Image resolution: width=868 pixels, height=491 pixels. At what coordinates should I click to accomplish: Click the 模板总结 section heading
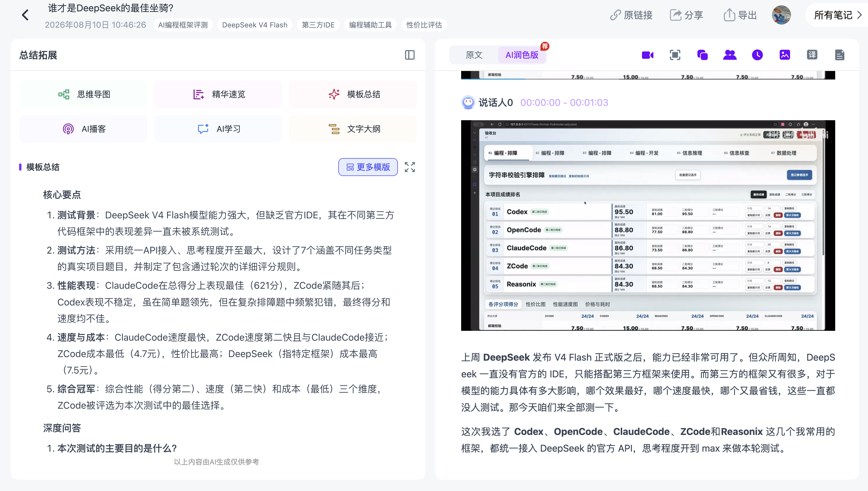click(x=42, y=167)
